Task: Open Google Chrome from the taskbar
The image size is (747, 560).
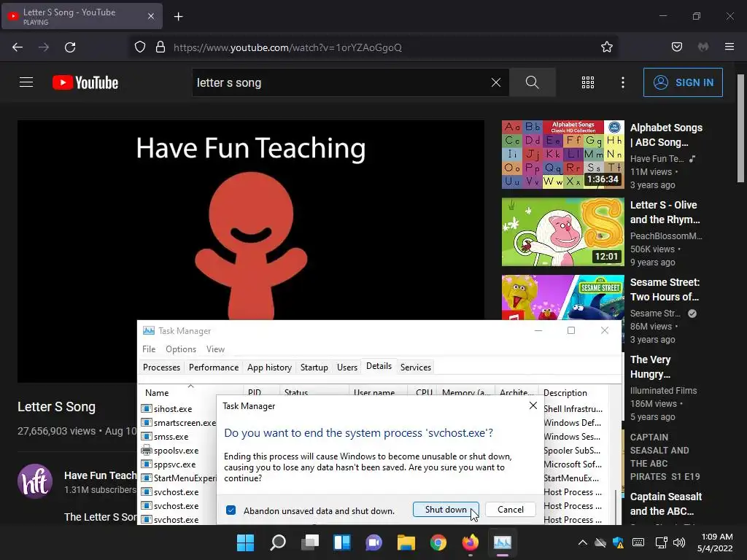Action: [x=438, y=542]
